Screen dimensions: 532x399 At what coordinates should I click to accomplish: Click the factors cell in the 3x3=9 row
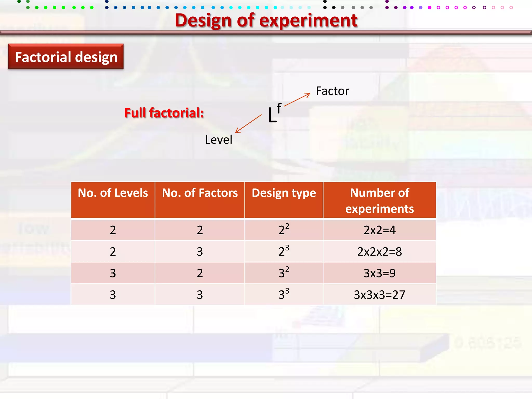tap(200, 273)
